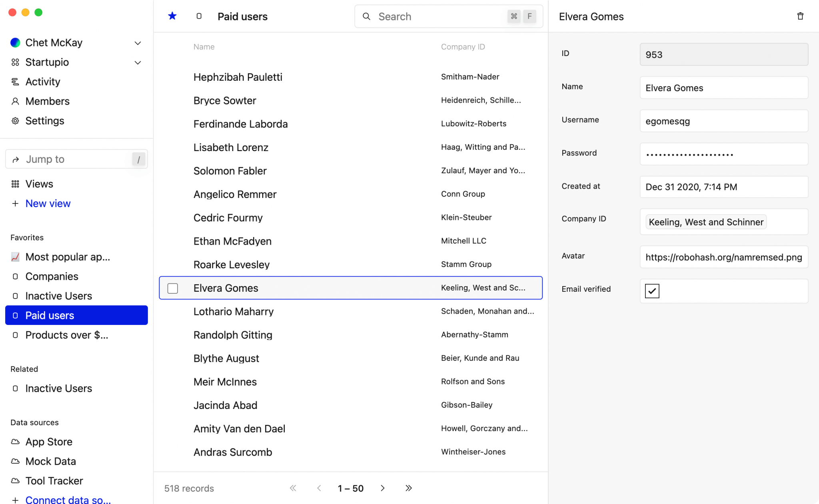This screenshot has height=504, width=819.
Task: Switch to the Inactive Users view
Action: click(x=58, y=296)
